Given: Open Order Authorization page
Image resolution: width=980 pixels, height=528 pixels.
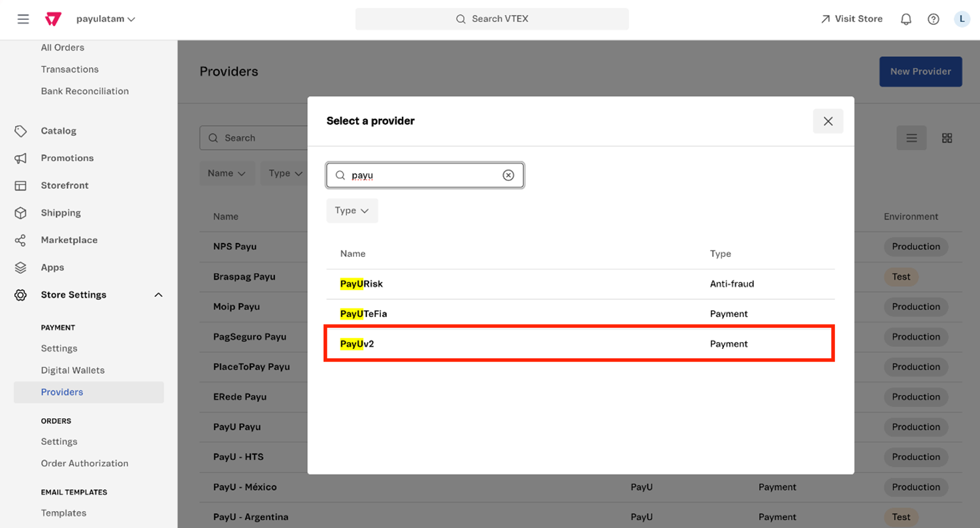Looking at the screenshot, I should 85,463.
